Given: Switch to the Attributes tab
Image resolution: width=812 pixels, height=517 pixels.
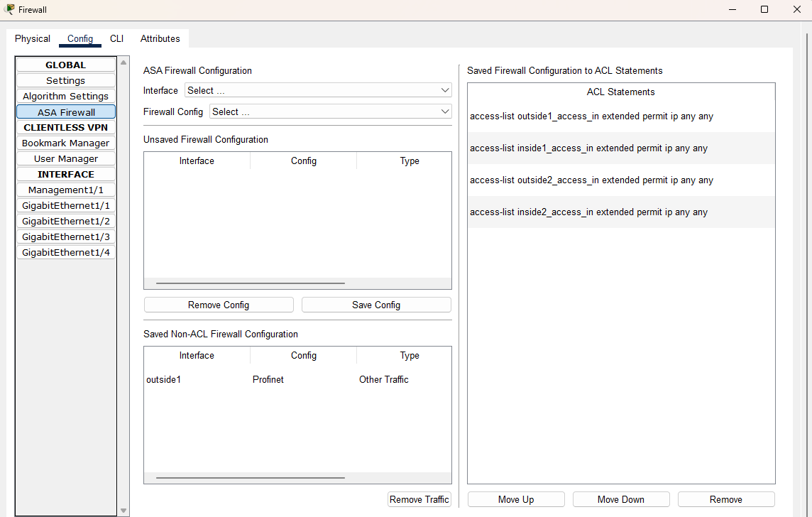Looking at the screenshot, I should point(160,38).
